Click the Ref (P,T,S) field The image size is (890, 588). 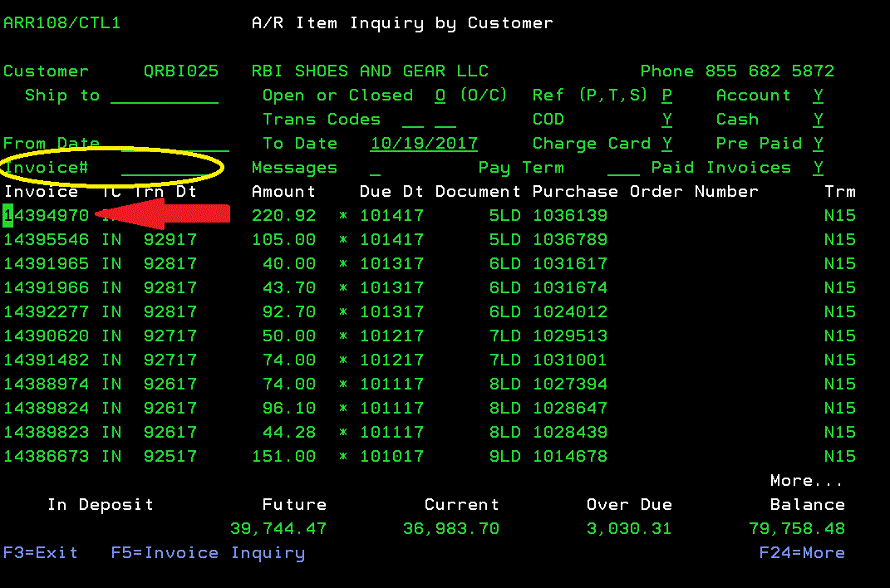tap(667, 96)
